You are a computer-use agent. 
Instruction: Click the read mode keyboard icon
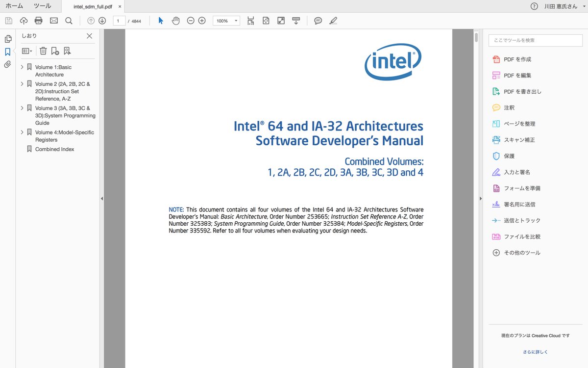pyautogui.click(x=296, y=21)
